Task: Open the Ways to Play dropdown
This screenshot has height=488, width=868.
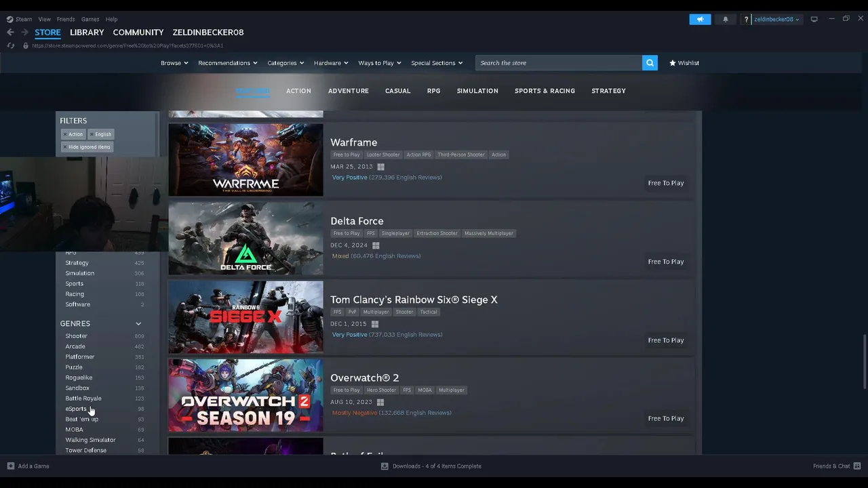Action: pos(380,63)
